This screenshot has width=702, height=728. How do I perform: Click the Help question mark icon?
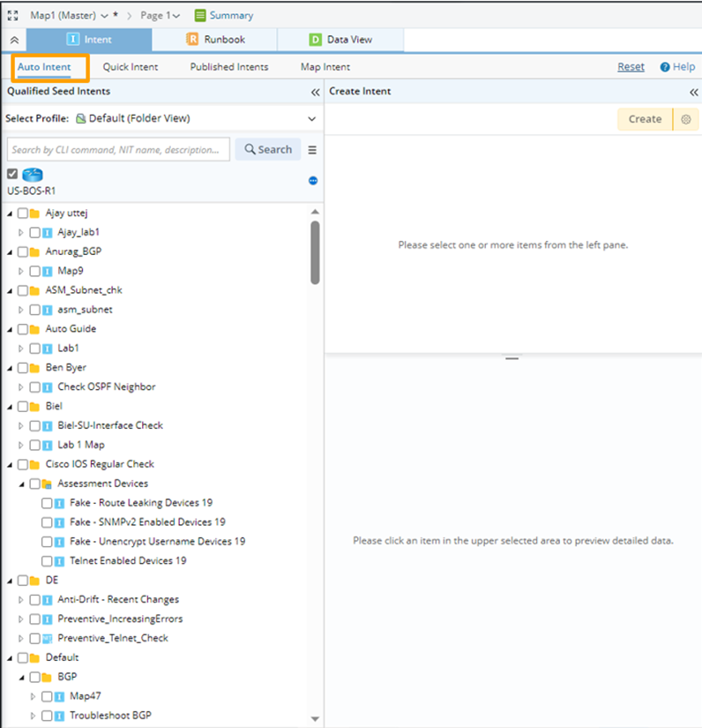pyautogui.click(x=664, y=67)
